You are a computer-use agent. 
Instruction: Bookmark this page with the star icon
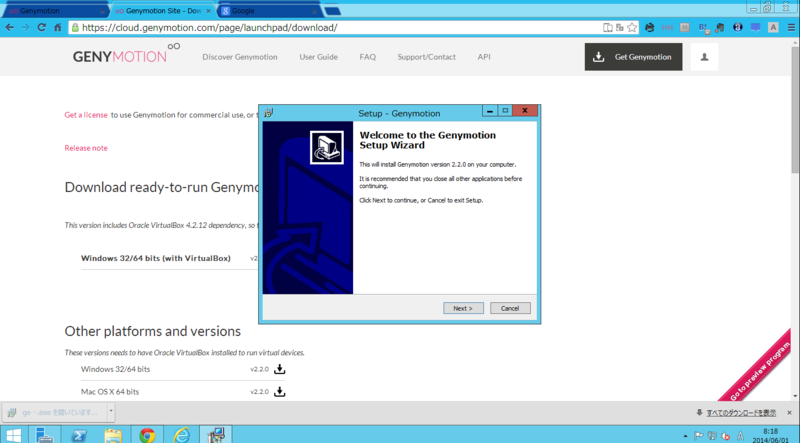(632, 28)
